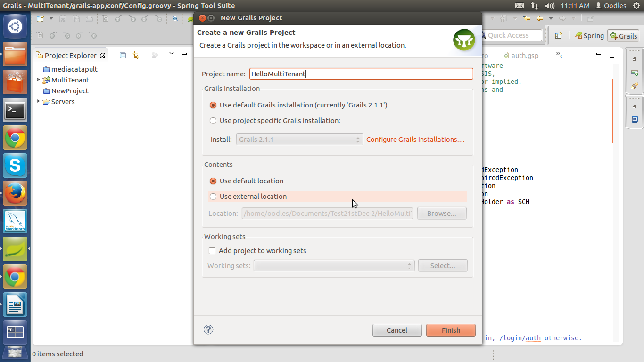Check Add project to working sets
Screen dimensions: 644x362
(212, 251)
